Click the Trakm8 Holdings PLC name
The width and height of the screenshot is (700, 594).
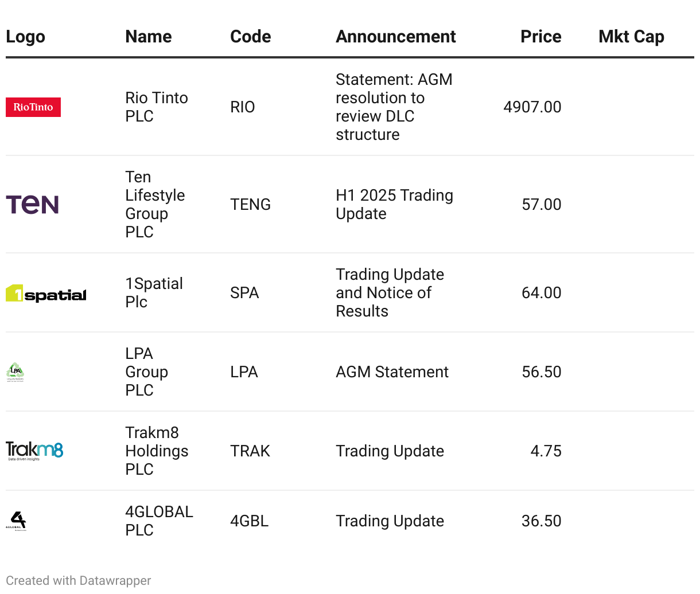pos(157,451)
